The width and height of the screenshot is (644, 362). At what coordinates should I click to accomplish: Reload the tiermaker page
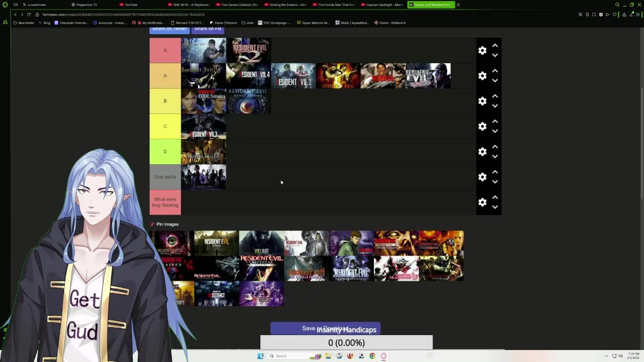(x=29, y=15)
